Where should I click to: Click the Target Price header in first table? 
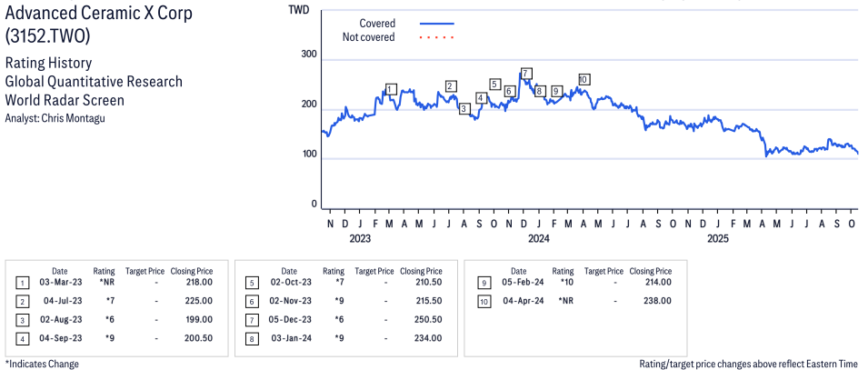[x=145, y=271]
